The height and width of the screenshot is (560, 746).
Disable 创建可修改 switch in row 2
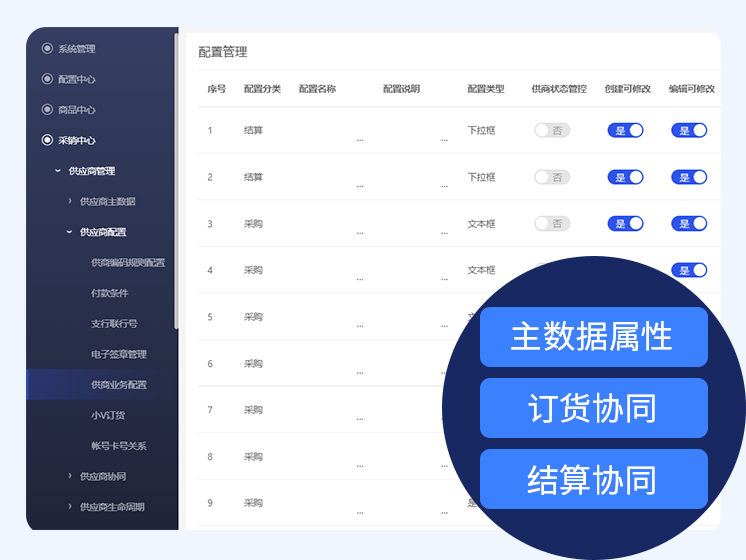[625, 177]
